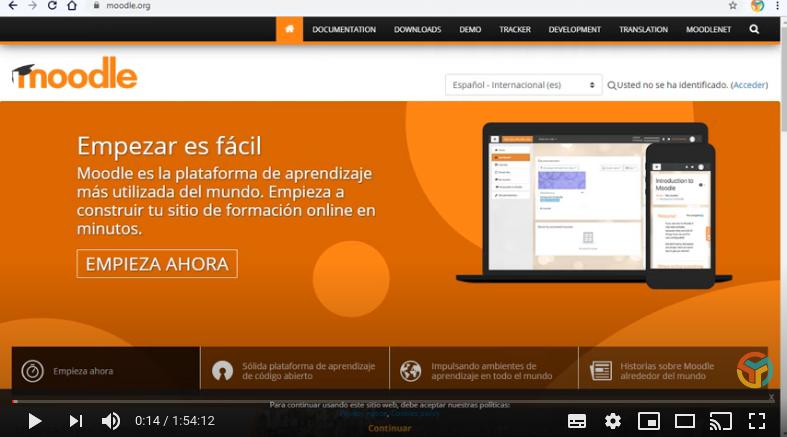Viewport: 787px width, 437px height.
Task: Enable miniplayer mode
Action: tap(649, 421)
